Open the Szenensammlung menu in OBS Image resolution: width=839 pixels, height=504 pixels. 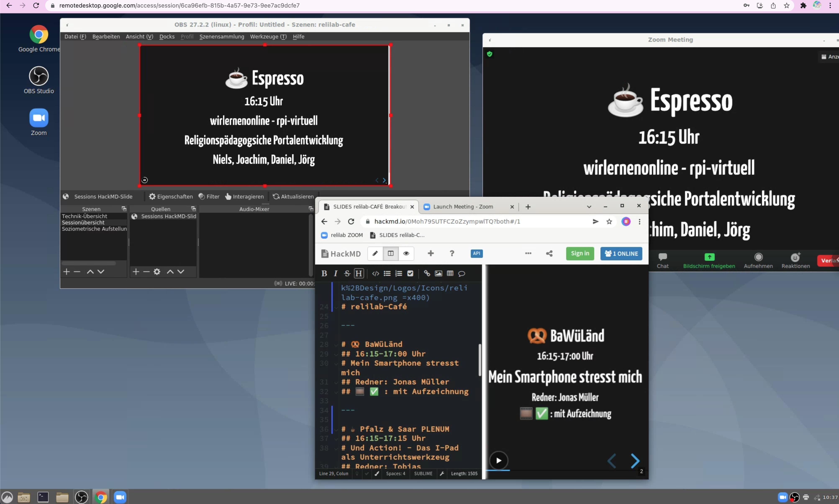point(221,37)
